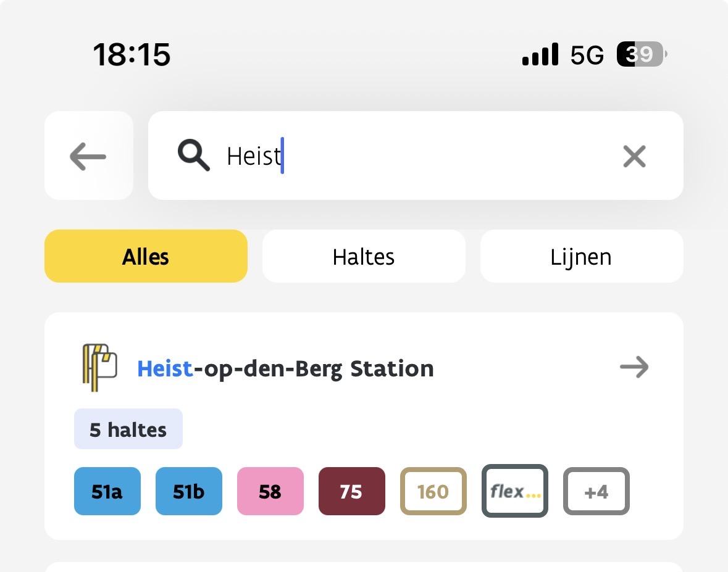Tap the 5G signal status indicator
This screenshot has height=572, width=728.
pyautogui.click(x=586, y=55)
